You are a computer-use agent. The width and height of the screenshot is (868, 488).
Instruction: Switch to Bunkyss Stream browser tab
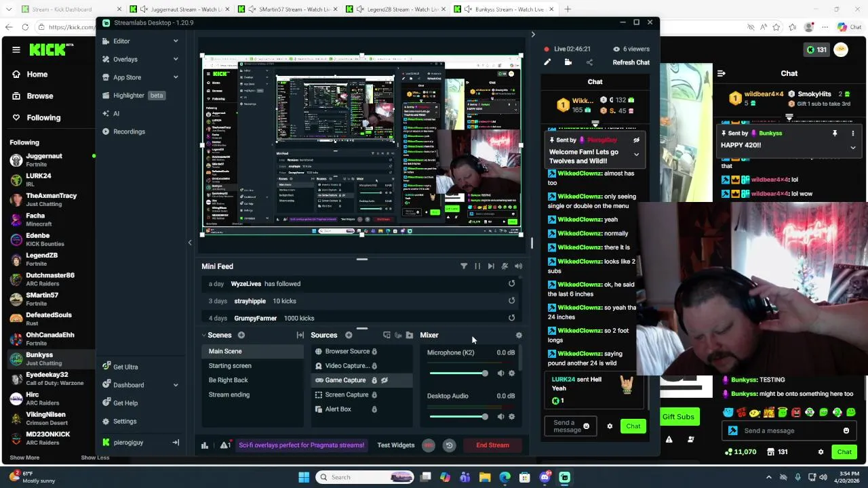[505, 9]
